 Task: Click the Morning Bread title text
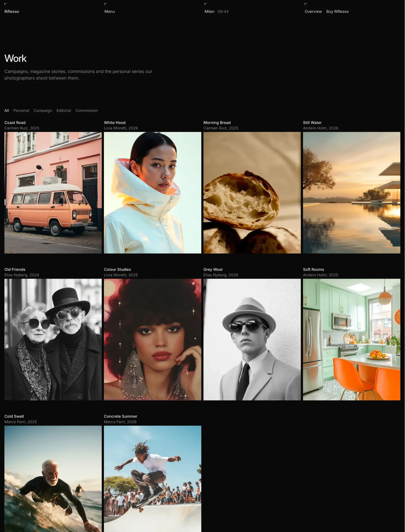(x=217, y=122)
